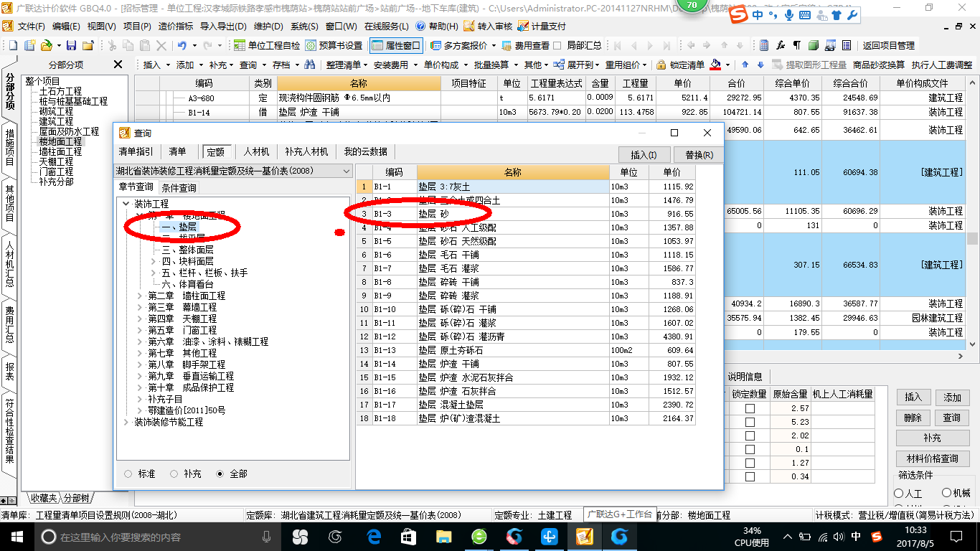Open the calculator icon in toolbar
980x551 pixels.
click(764, 45)
